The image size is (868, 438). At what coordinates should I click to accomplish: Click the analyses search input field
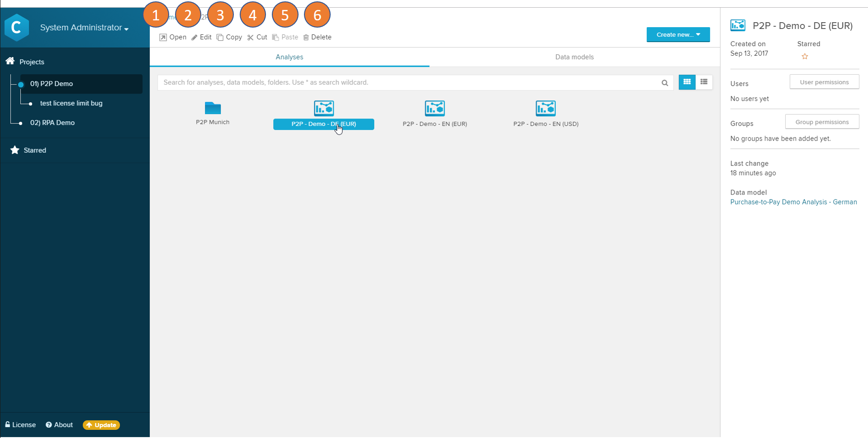click(407, 82)
